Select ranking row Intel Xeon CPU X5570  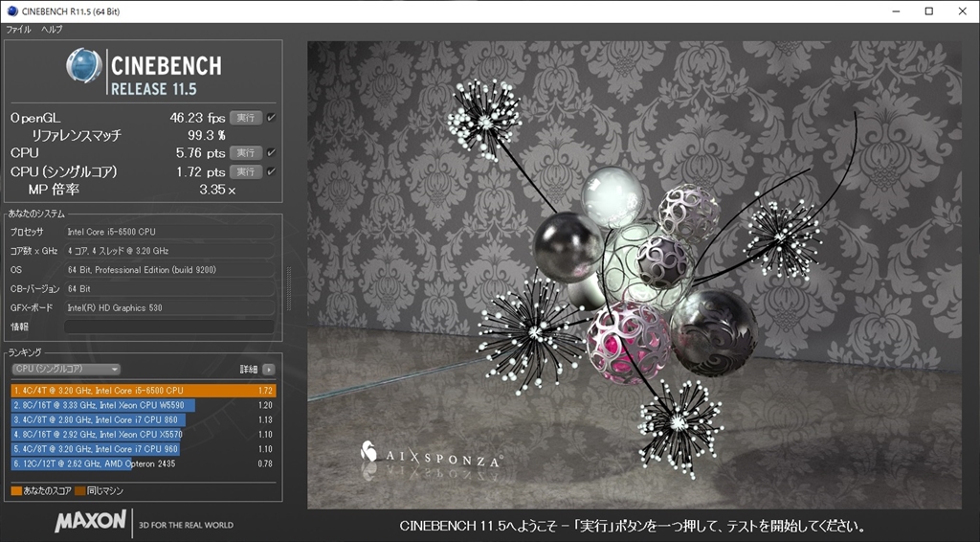(144, 435)
